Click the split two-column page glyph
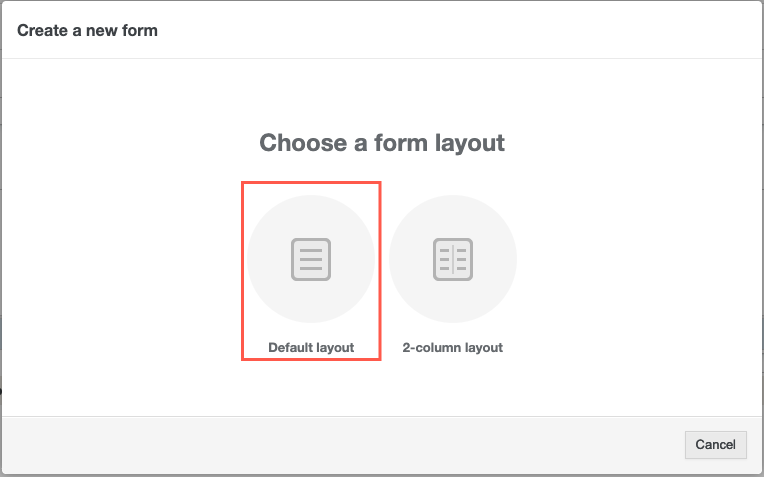The height and width of the screenshot is (477, 764). point(453,260)
